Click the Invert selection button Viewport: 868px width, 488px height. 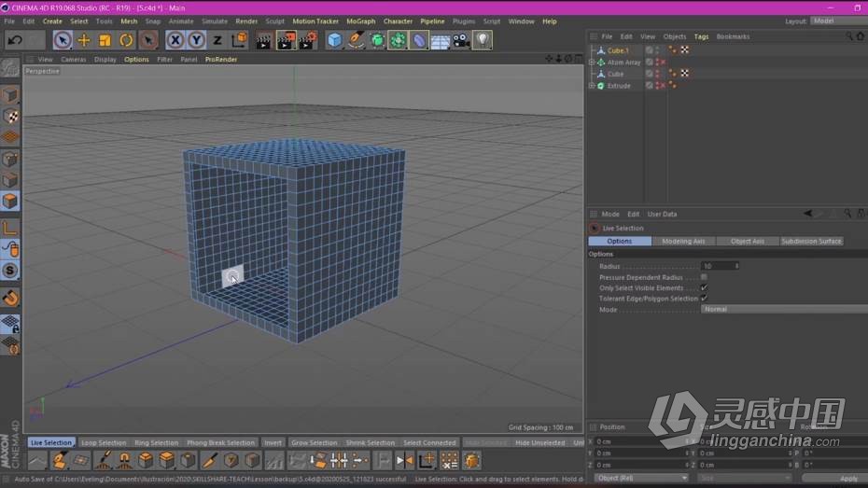click(273, 442)
